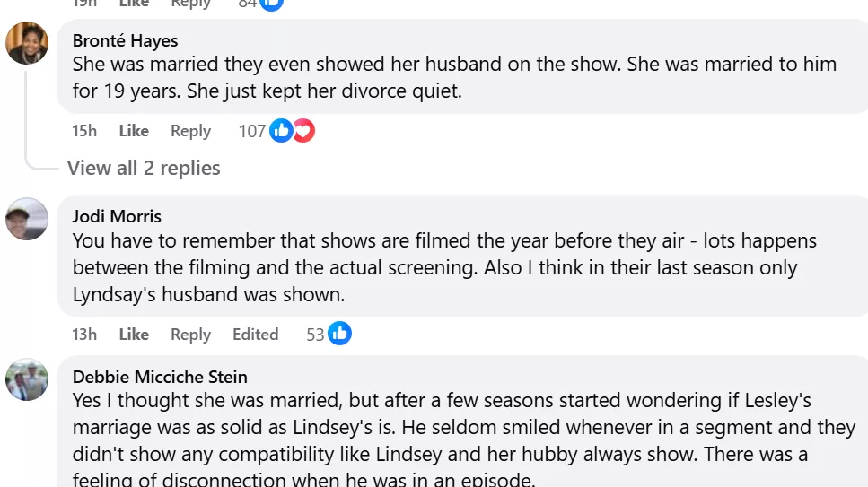View the 107 reactions count

(x=252, y=131)
